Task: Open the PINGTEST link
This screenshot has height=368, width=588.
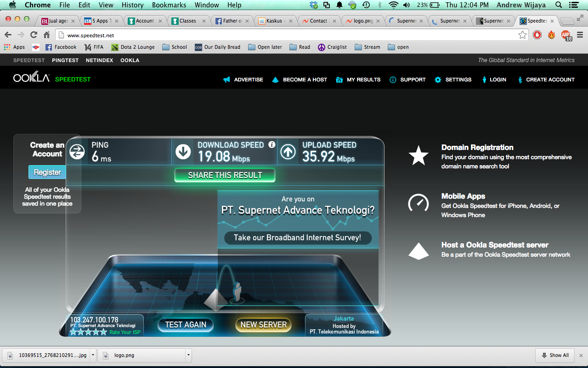Action: coord(65,60)
